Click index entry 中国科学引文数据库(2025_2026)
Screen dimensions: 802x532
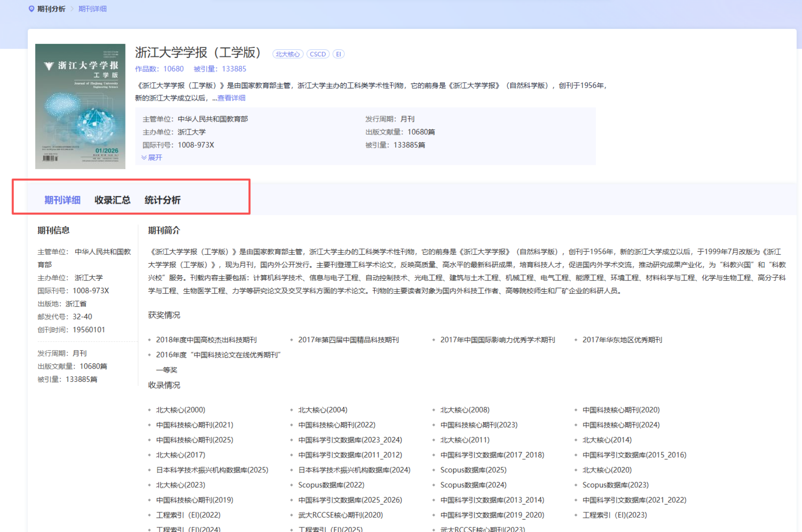pos(350,500)
